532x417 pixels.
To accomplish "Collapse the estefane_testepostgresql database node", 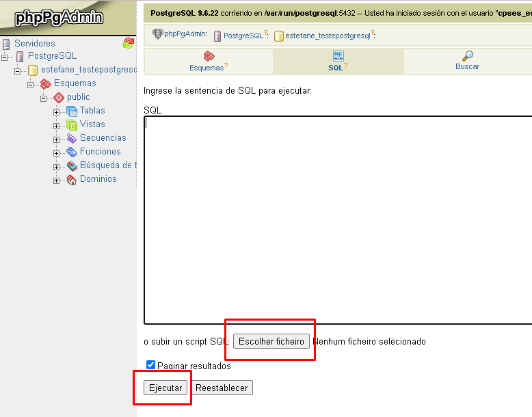I will coord(17,71).
